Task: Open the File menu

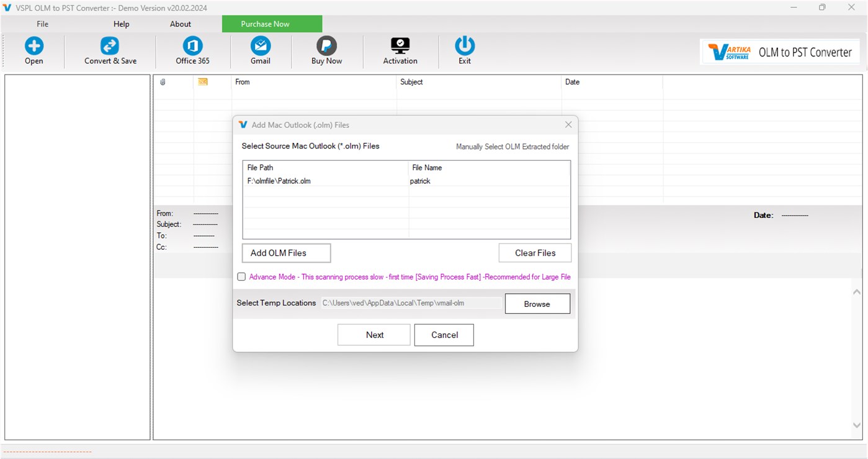Action: 42,24
